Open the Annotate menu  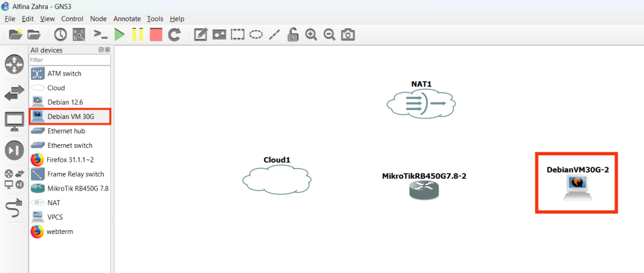coord(126,19)
